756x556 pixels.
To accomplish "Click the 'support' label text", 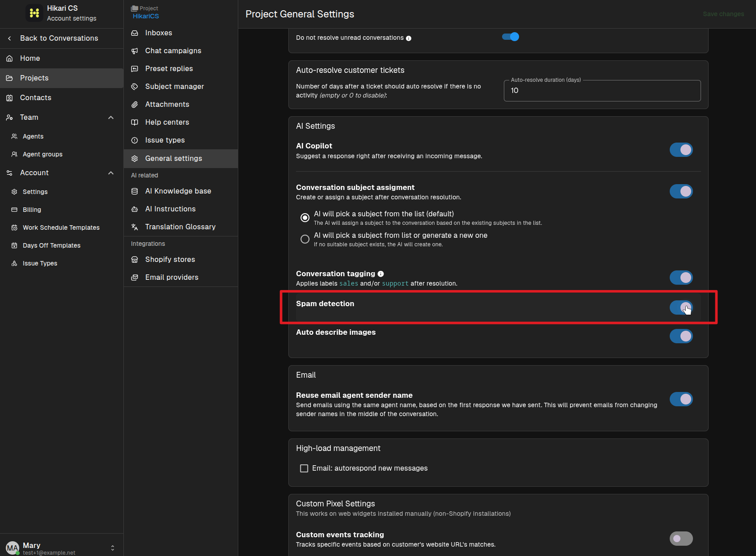I will point(395,284).
